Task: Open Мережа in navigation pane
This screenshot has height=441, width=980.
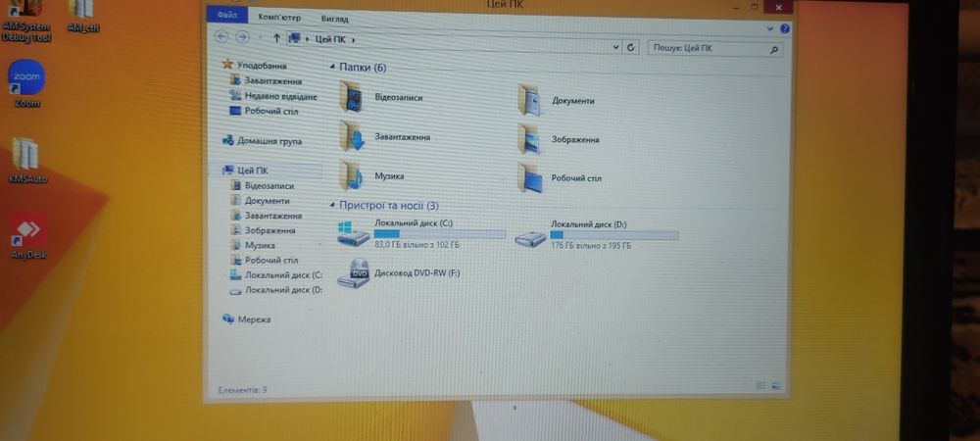Action: 247,319
